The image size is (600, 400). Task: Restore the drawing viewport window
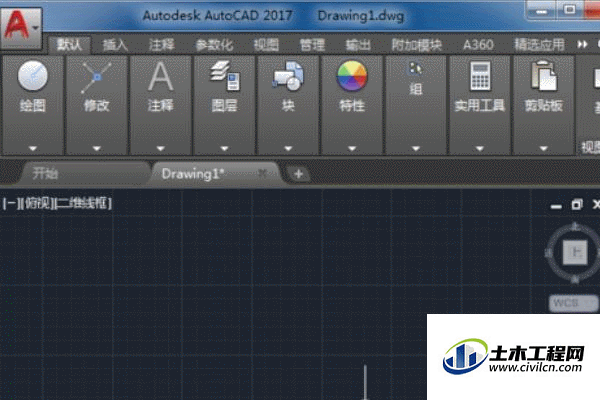(577, 205)
